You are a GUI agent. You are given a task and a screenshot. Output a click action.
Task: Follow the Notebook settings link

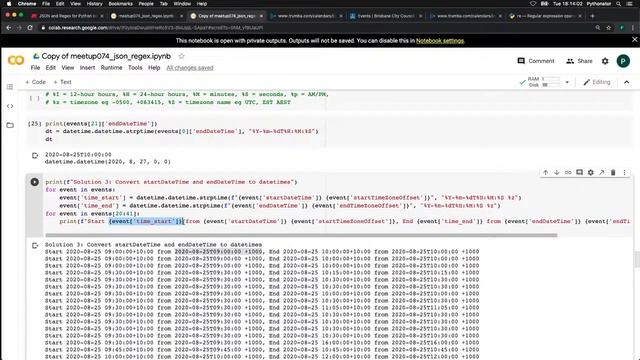[x=440, y=41]
